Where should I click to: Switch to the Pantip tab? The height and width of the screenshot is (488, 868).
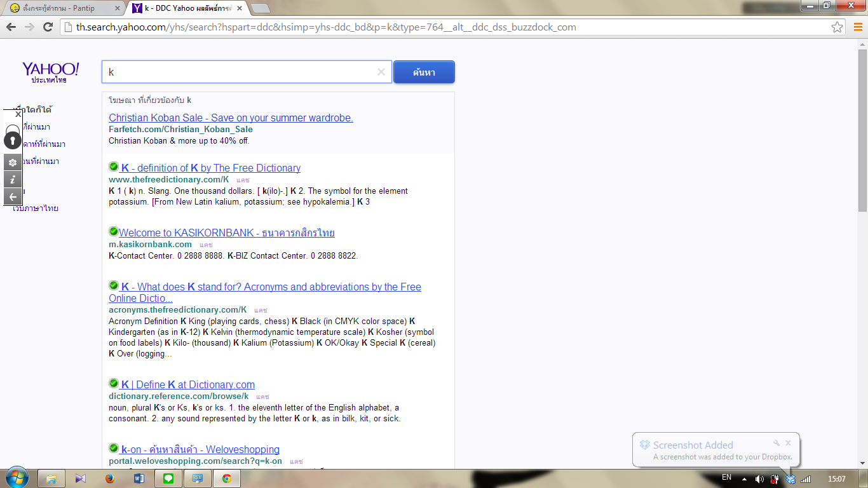coord(64,8)
